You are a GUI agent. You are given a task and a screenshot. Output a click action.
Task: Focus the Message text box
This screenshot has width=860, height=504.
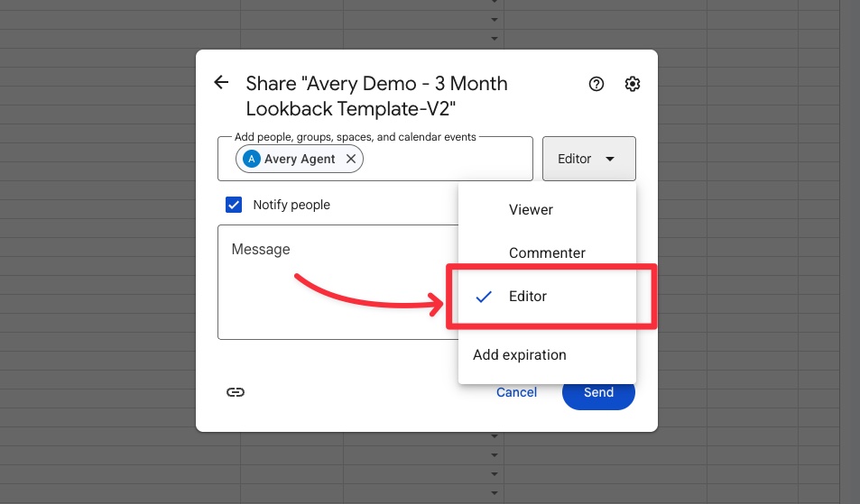tap(338, 282)
